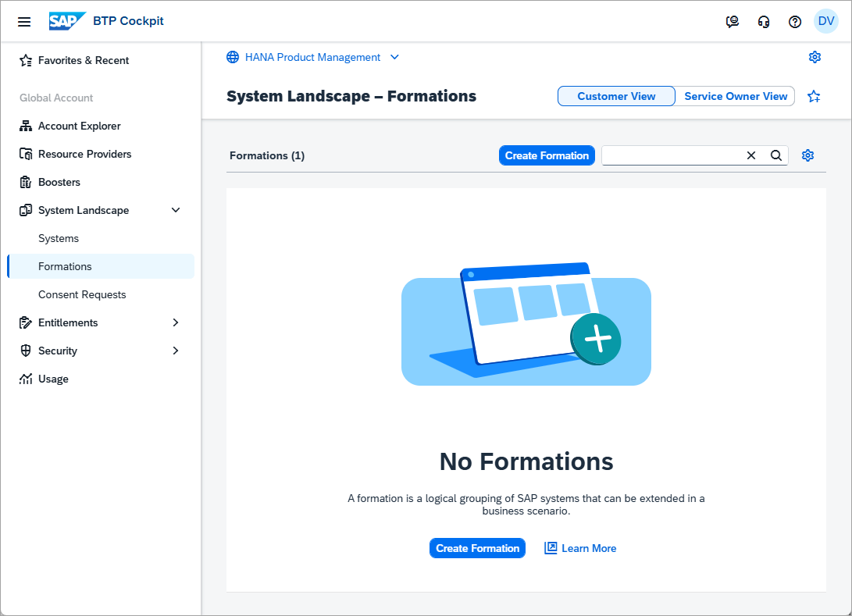Click the add-formation illustration image
The height and width of the screenshot is (616, 852).
click(x=526, y=324)
